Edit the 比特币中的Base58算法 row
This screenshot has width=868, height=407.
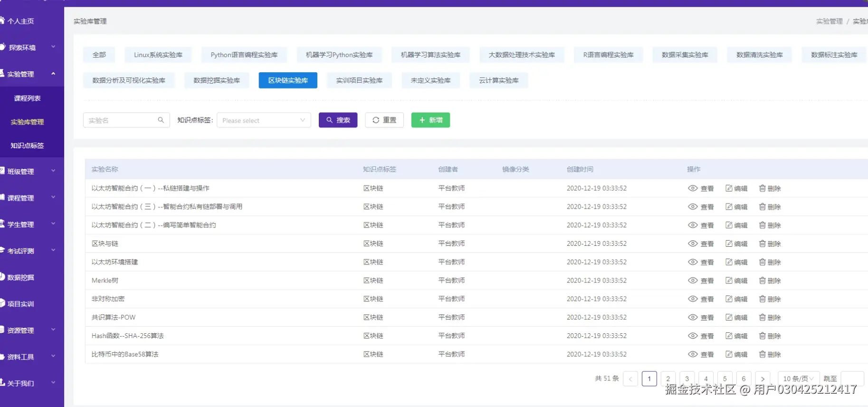736,354
